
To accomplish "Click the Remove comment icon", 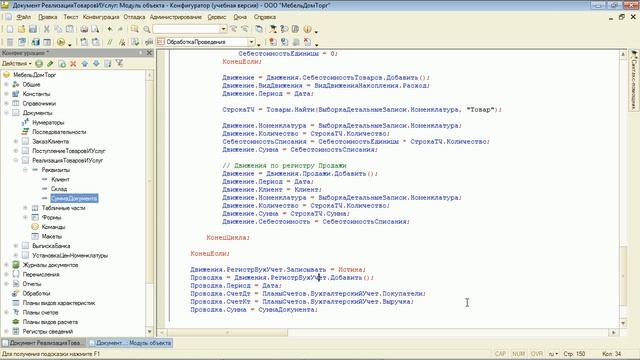I will coord(122,42).
